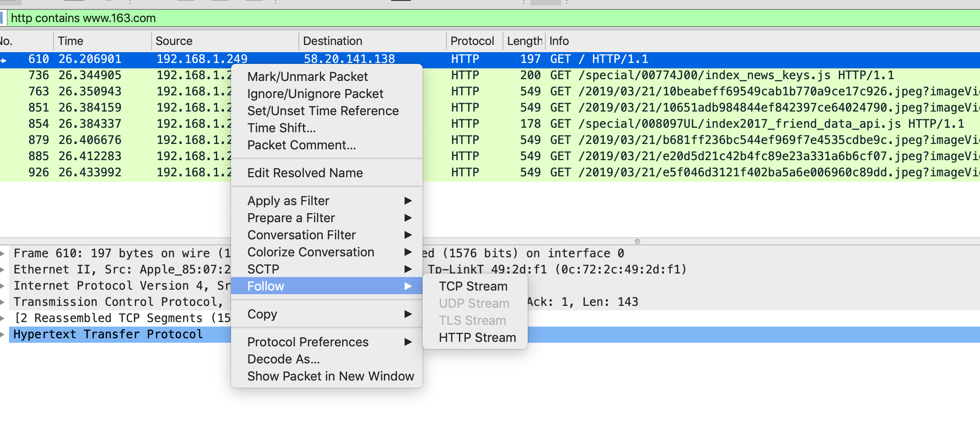Sort by the Time column header
980x448 pixels.
pos(102,41)
